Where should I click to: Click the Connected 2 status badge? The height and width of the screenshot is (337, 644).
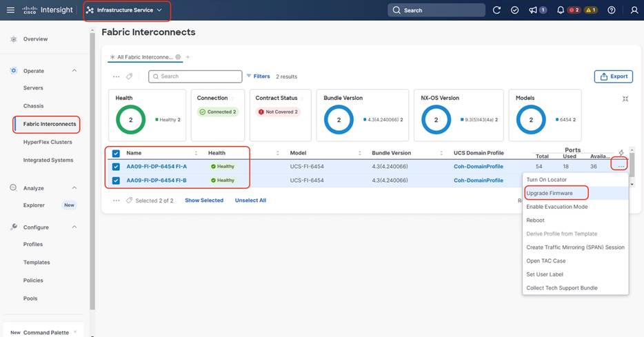pyautogui.click(x=218, y=112)
